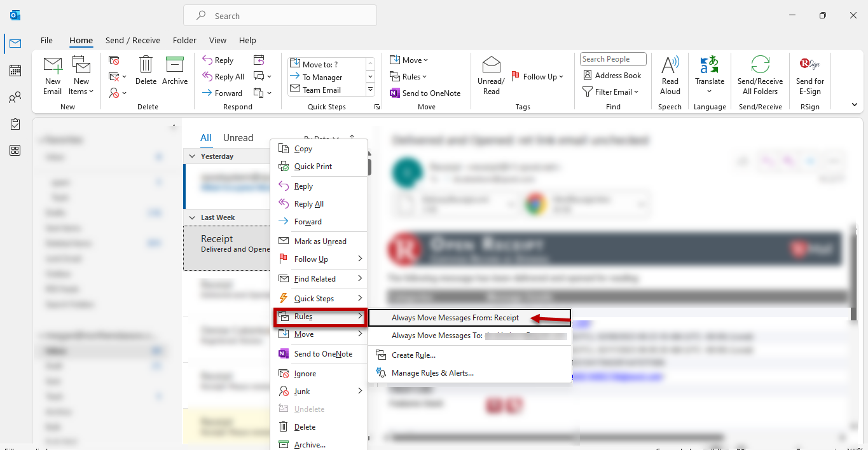
Task: Archive the message using the ribbon icon
Action: pyautogui.click(x=175, y=70)
